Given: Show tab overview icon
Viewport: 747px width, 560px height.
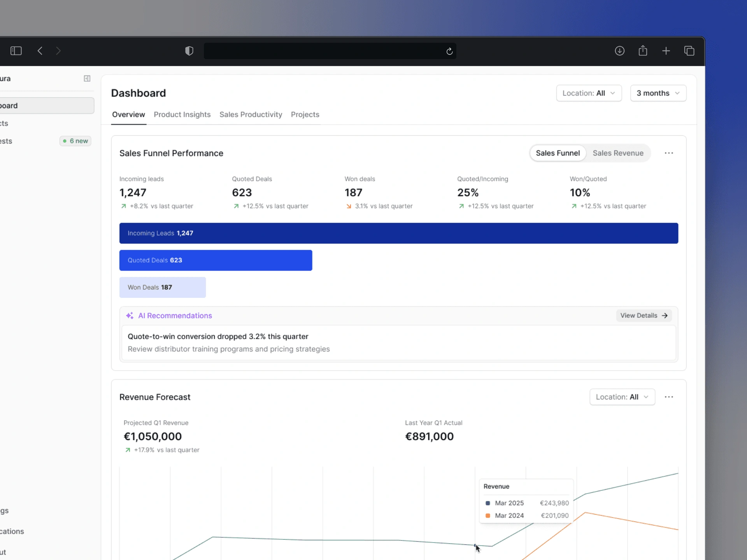Looking at the screenshot, I should 689,51.
